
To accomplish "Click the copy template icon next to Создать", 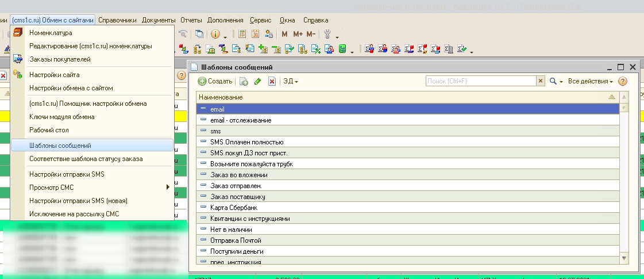I will click(x=244, y=82).
